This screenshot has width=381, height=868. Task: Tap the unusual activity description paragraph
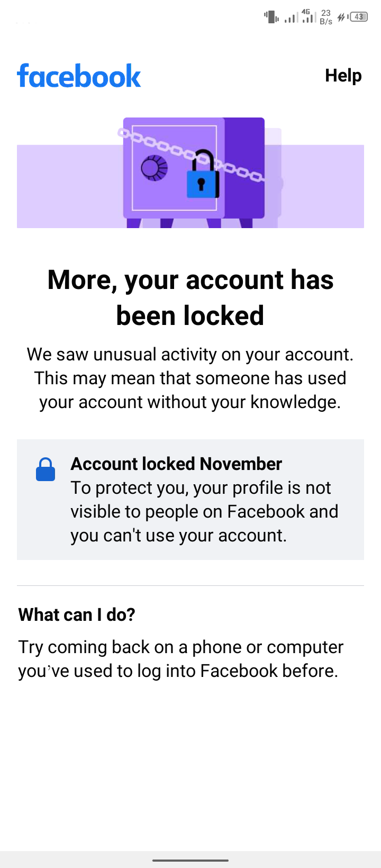click(190, 378)
